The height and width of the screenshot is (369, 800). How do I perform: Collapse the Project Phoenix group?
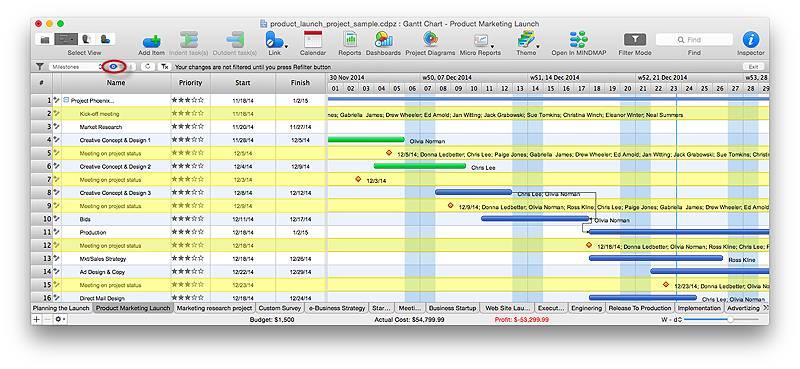pyautogui.click(x=66, y=100)
